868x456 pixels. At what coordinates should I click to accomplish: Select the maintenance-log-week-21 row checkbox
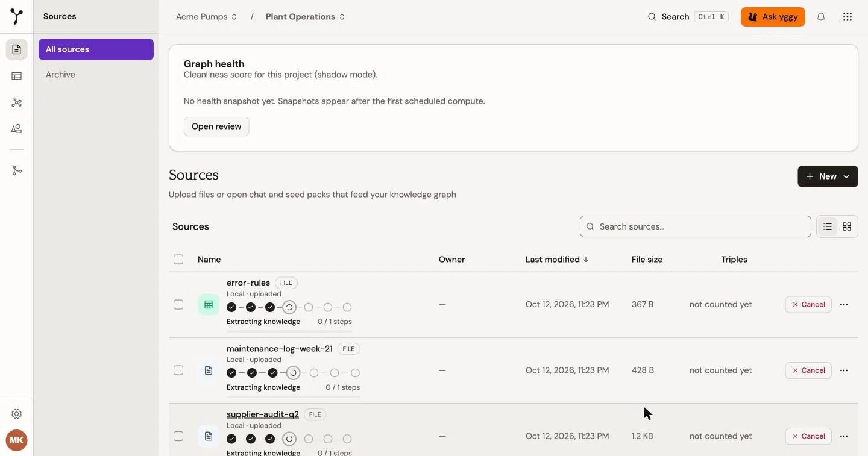[x=178, y=370]
